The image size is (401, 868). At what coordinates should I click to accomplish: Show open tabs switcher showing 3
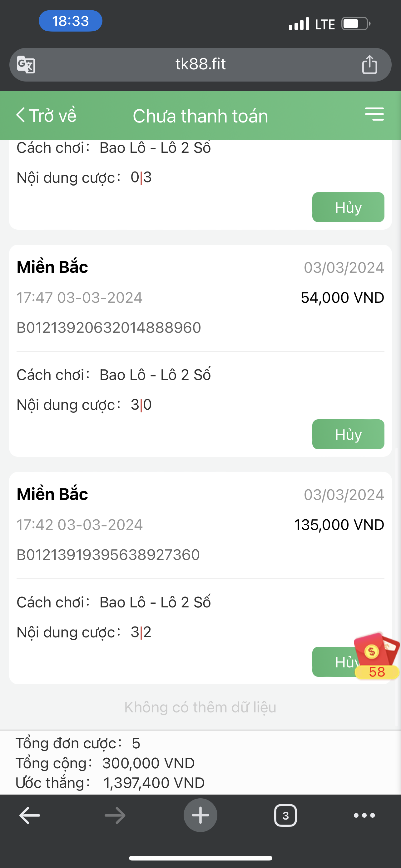click(285, 816)
